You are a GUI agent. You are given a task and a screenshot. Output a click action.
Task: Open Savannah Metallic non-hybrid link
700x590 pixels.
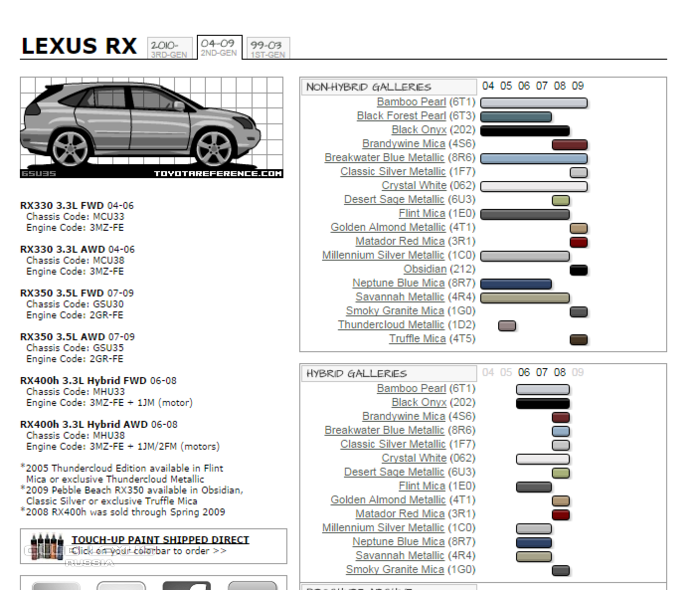coord(400,296)
